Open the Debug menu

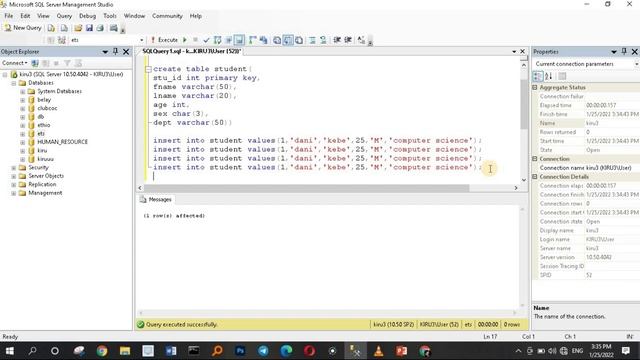[x=87, y=16]
